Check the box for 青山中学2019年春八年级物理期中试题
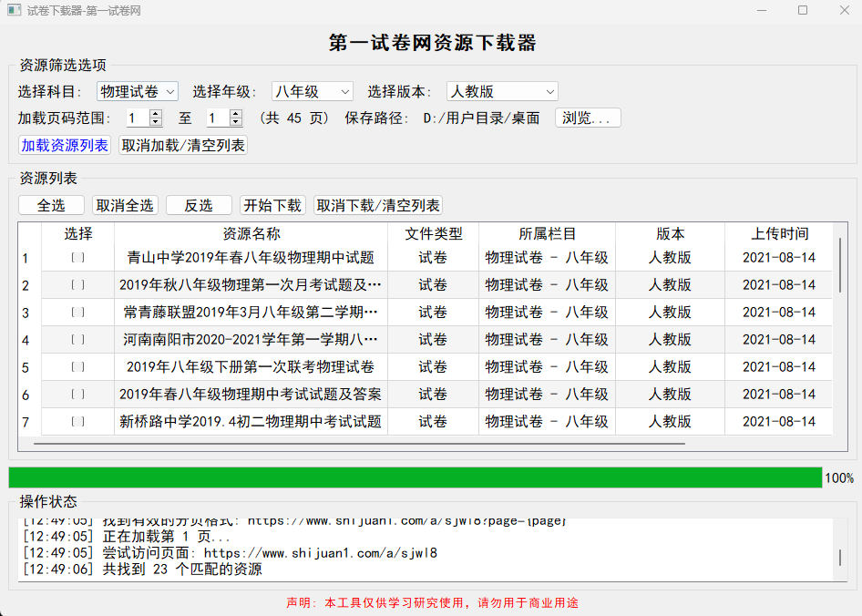862x616 pixels. (x=78, y=257)
